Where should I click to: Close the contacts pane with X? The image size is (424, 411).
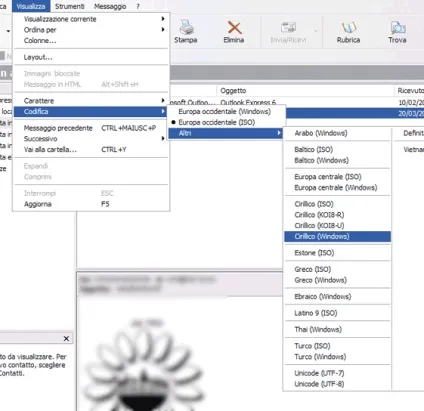pos(66,339)
